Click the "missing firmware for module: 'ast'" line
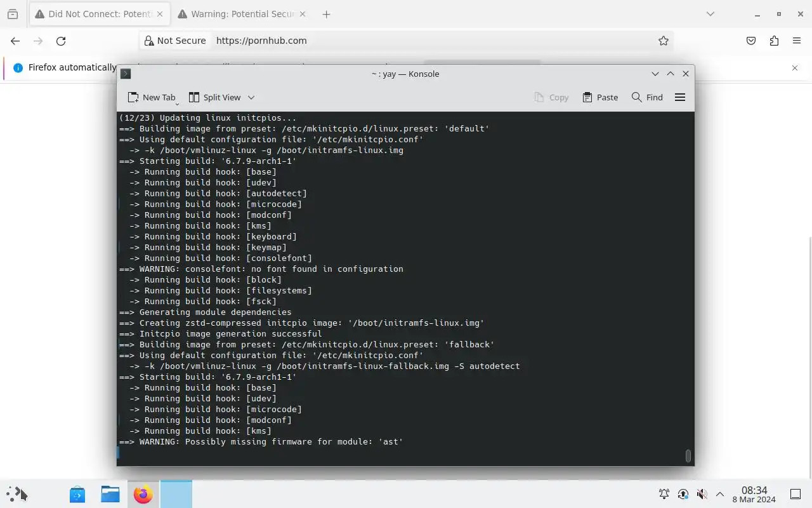Viewport: 812px width, 508px height. (x=261, y=441)
